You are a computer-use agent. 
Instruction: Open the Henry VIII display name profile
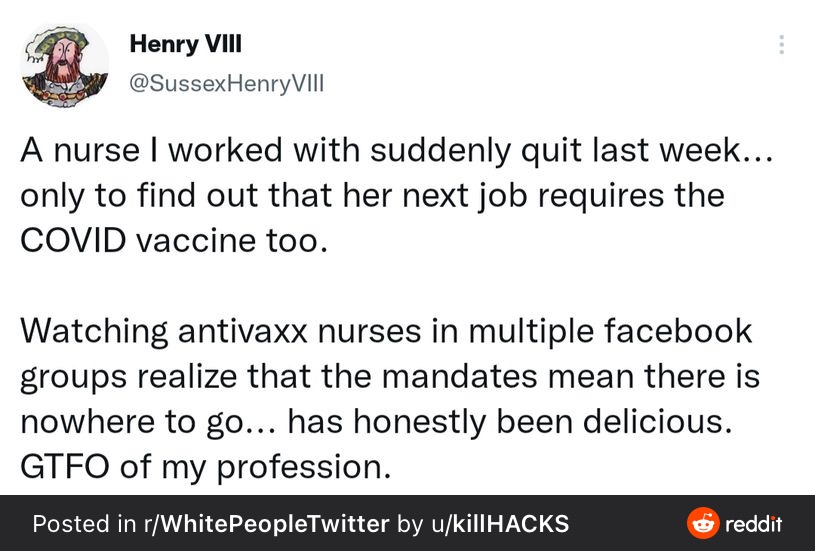pyautogui.click(x=186, y=43)
